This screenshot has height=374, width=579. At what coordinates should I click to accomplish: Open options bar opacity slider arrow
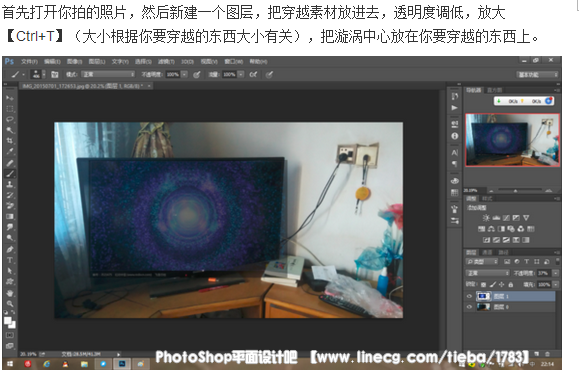pyautogui.click(x=185, y=75)
